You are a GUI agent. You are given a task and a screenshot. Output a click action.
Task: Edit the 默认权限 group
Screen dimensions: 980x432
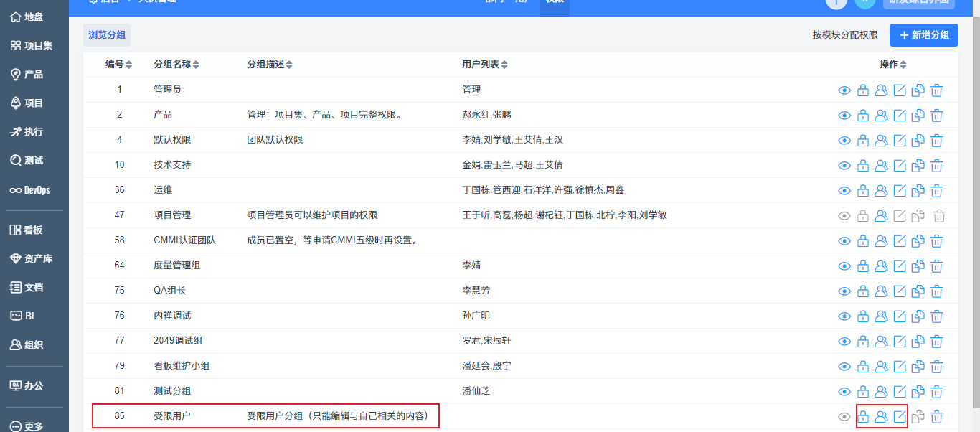[900, 141]
